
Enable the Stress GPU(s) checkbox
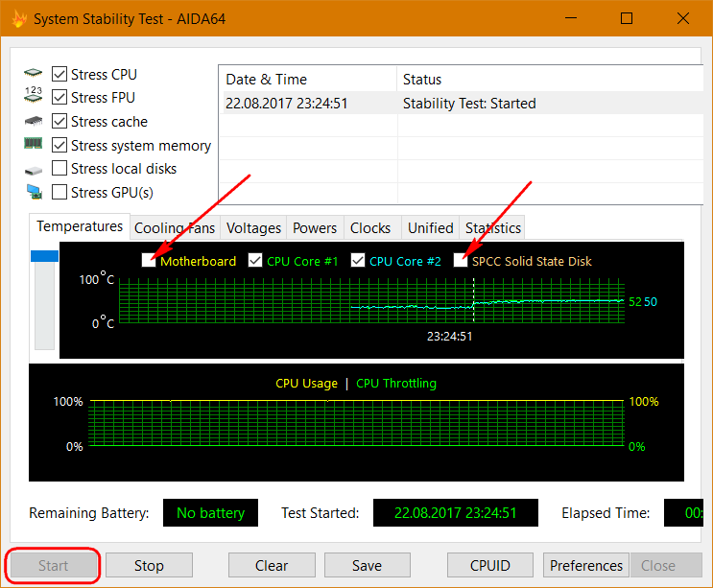(x=59, y=192)
